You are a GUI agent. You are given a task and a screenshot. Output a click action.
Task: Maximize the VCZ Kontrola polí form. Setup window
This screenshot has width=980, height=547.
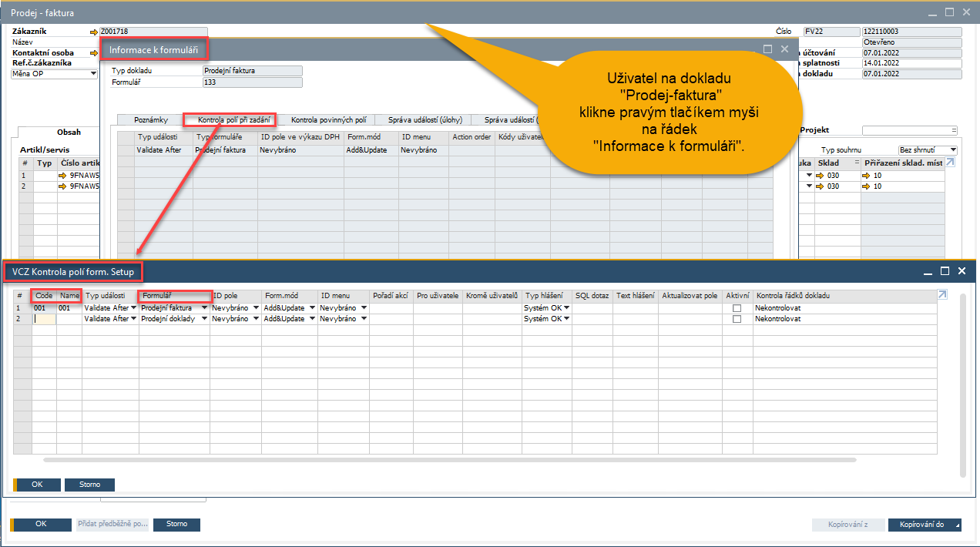pos(945,271)
